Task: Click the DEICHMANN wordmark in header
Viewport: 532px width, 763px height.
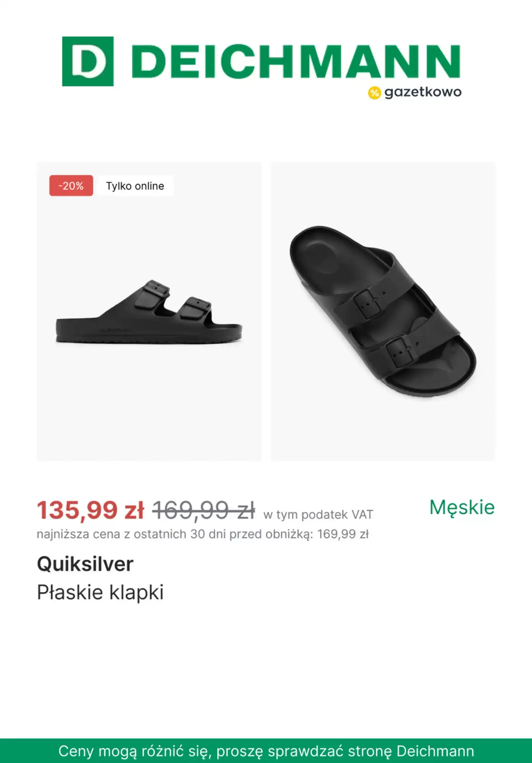Action: click(296, 61)
